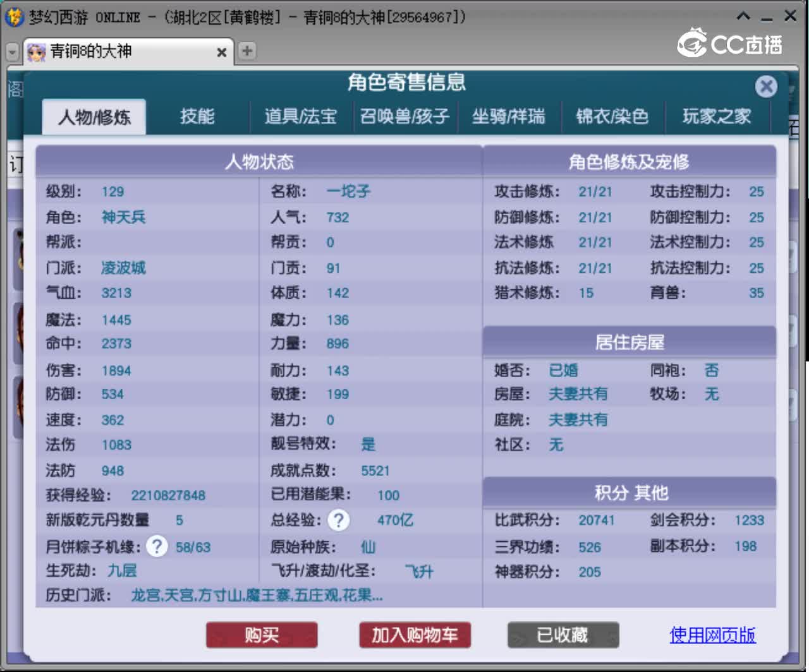Click the 月饼粽子机缘 value 58/63
Screen dimensions: 809x672
tap(193, 547)
